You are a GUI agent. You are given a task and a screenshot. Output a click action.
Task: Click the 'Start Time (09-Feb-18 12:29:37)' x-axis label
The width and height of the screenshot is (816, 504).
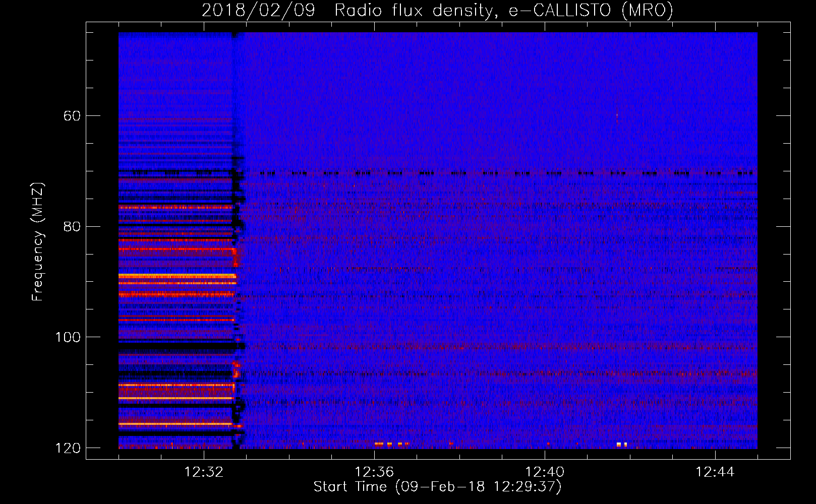437,487
